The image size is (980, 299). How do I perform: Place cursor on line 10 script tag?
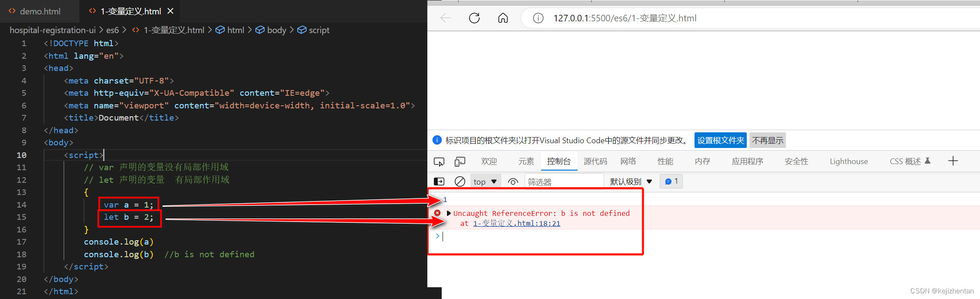tap(84, 155)
